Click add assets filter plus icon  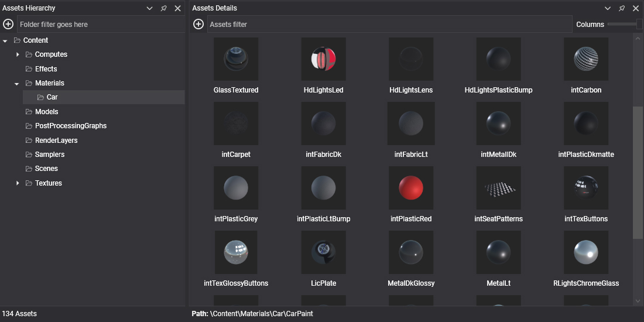tap(198, 24)
